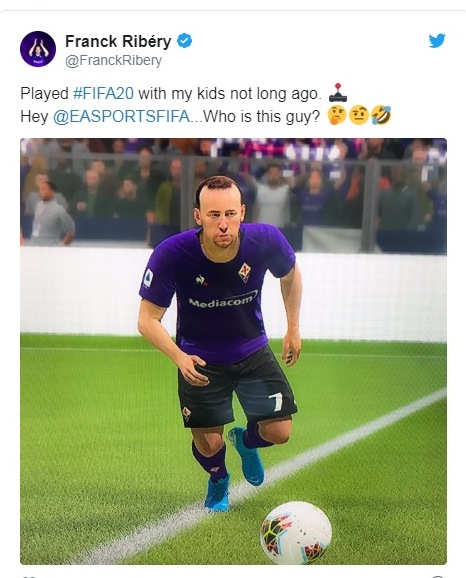Viewport: 466px width, 578px height.
Task: Open Franck Ribéry's profile avatar
Action: click(38, 49)
